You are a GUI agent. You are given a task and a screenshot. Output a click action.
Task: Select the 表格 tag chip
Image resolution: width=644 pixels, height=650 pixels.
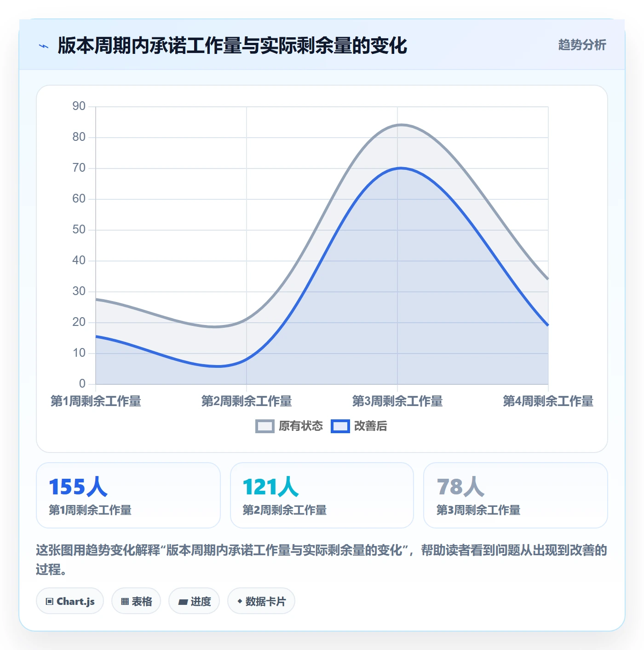(136, 601)
